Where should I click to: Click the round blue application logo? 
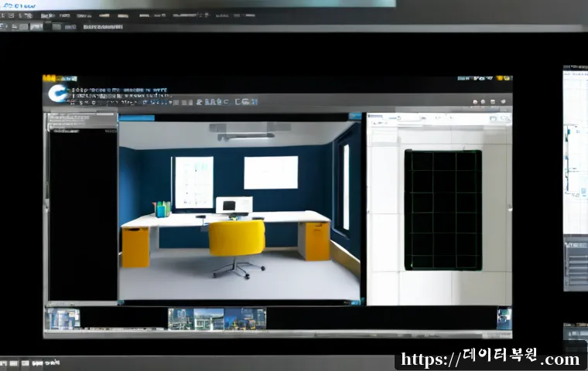[x=58, y=93]
